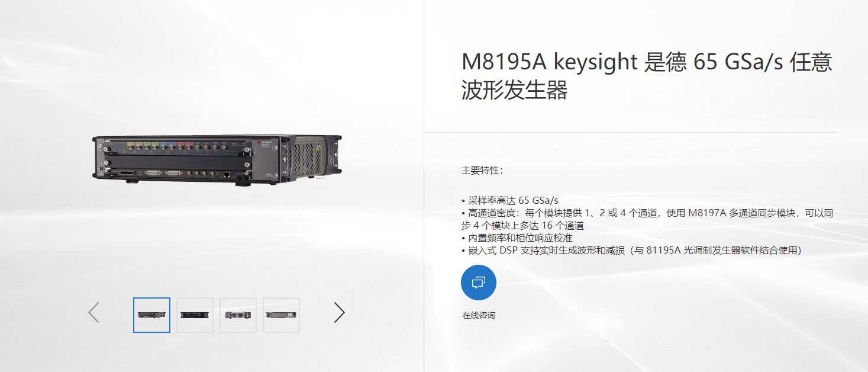Show the second front-panel view thumbnail
868x372 pixels.
[195, 315]
